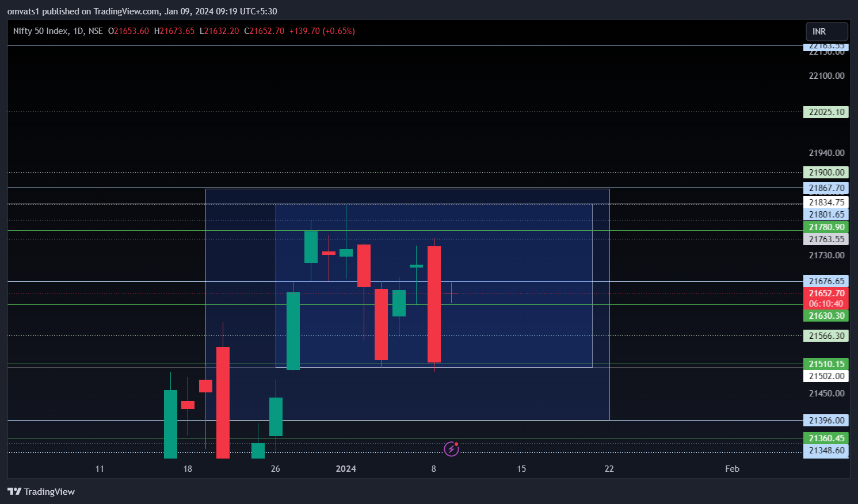Click the 8 date on time axis
The image size is (858, 504).
(x=434, y=469)
